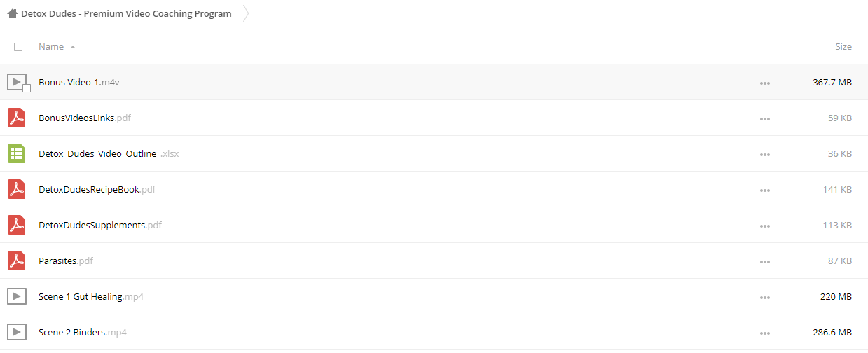Click the PDF icon for DetoxDudesRecipeBook
Screen dimensions: 868x353
point(17,189)
